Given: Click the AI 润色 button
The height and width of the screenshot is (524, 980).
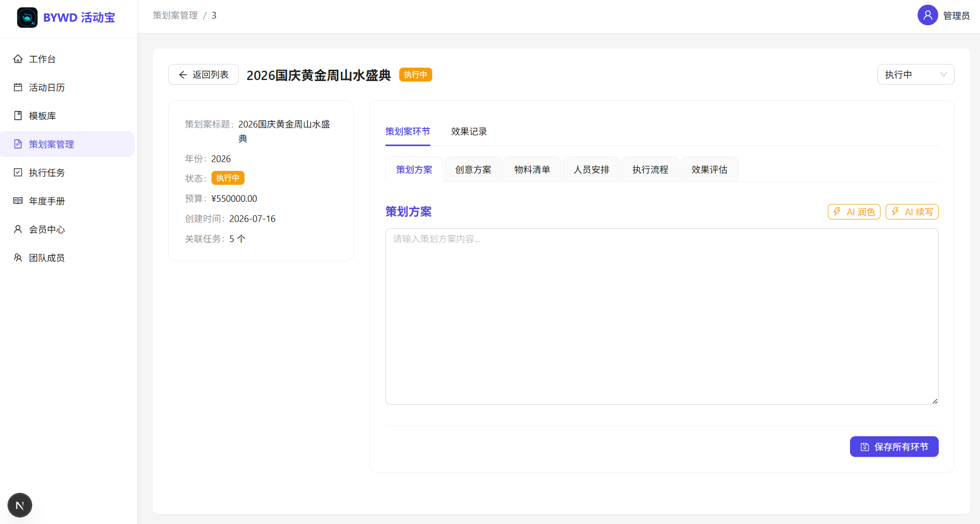Looking at the screenshot, I should [x=854, y=212].
